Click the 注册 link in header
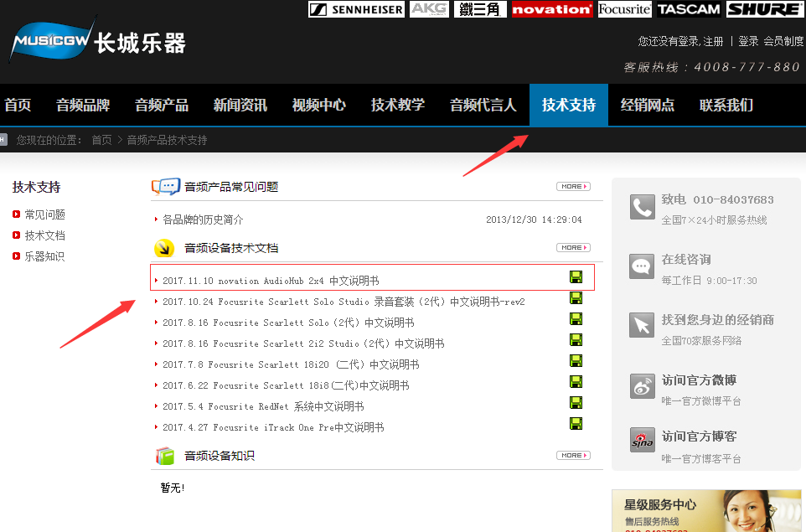This screenshot has width=806, height=532. [x=713, y=41]
